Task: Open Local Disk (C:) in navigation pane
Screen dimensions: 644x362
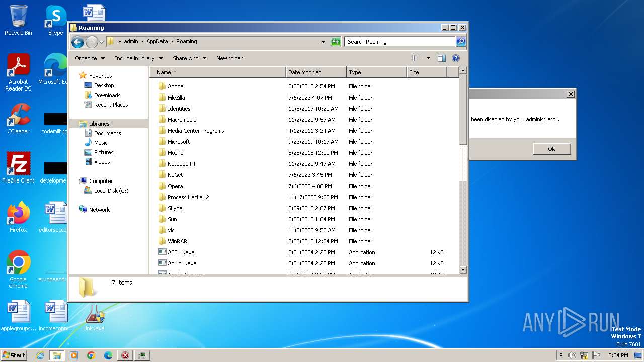Action: [x=111, y=191]
